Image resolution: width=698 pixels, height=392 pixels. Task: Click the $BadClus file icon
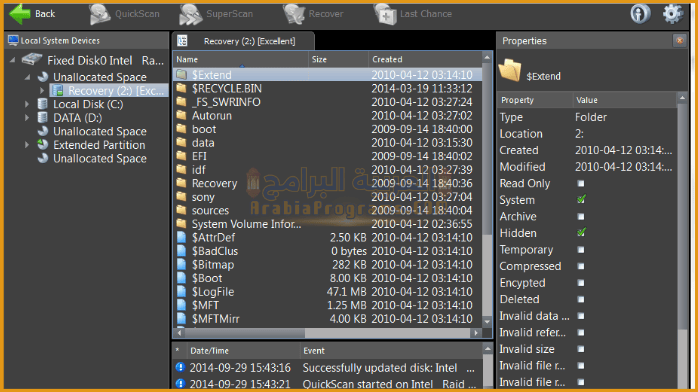(x=181, y=251)
